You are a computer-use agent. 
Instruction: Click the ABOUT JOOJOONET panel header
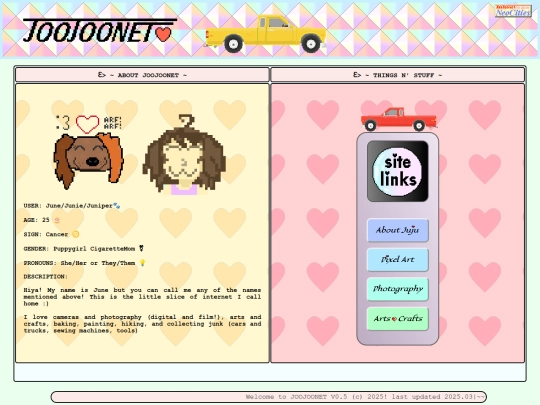pyautogui.click(x=142, y=75)
